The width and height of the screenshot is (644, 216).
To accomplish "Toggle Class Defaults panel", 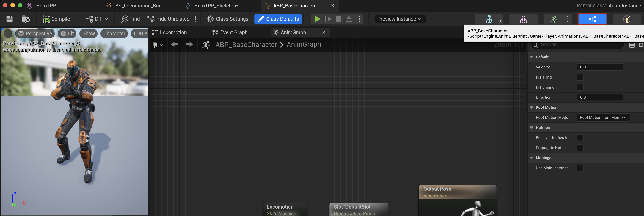I will pyautogui.click(x=278, y=19).
